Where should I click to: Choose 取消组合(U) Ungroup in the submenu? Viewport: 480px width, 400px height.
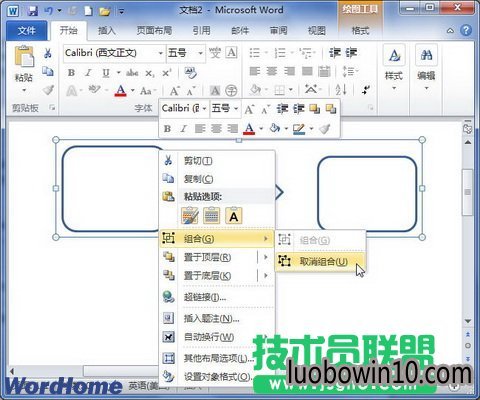coord(321,261)
